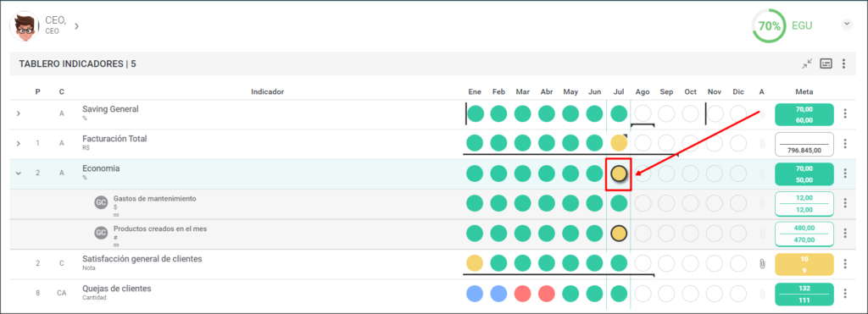
Task: Click the Meta column header
Action: click(804, 91)
